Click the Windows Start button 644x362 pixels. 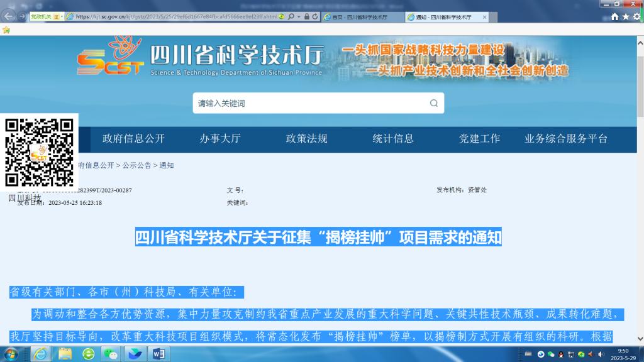click(x=13, y=354)
